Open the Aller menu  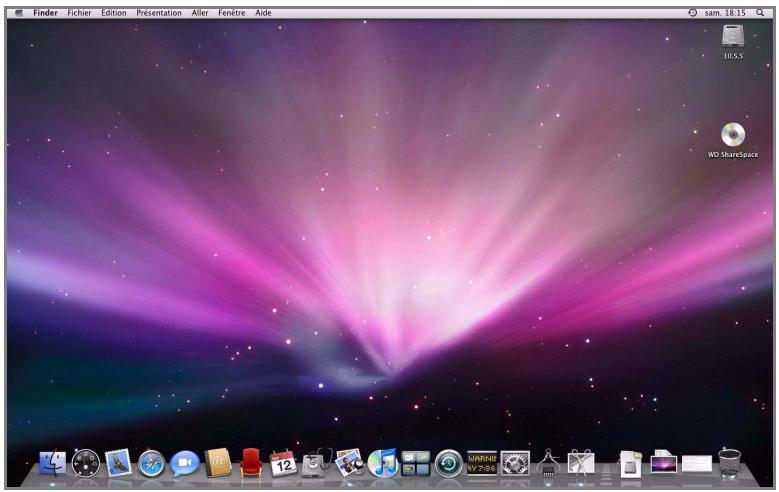[x=200, y=13]
